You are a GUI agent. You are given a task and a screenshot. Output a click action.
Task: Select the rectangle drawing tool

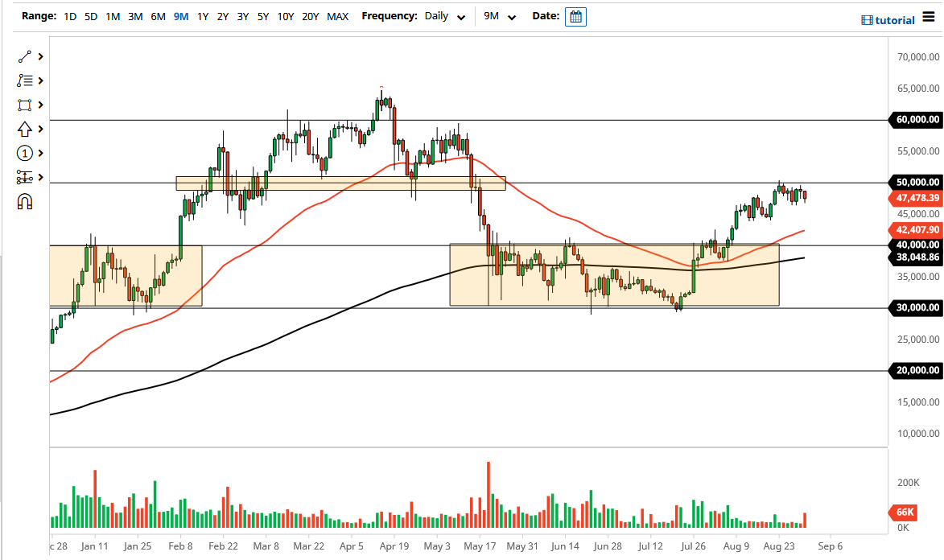[x=23, y=105]
